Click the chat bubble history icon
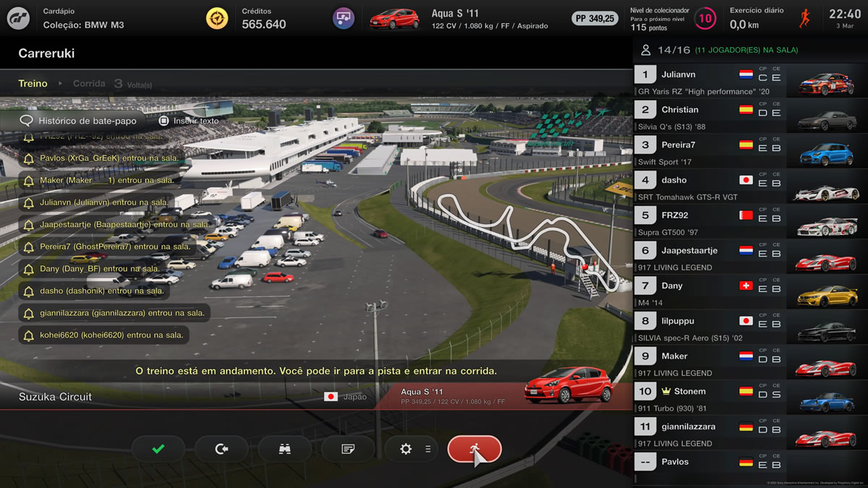This screenshot has height=488, width=868. coord(27,121)
